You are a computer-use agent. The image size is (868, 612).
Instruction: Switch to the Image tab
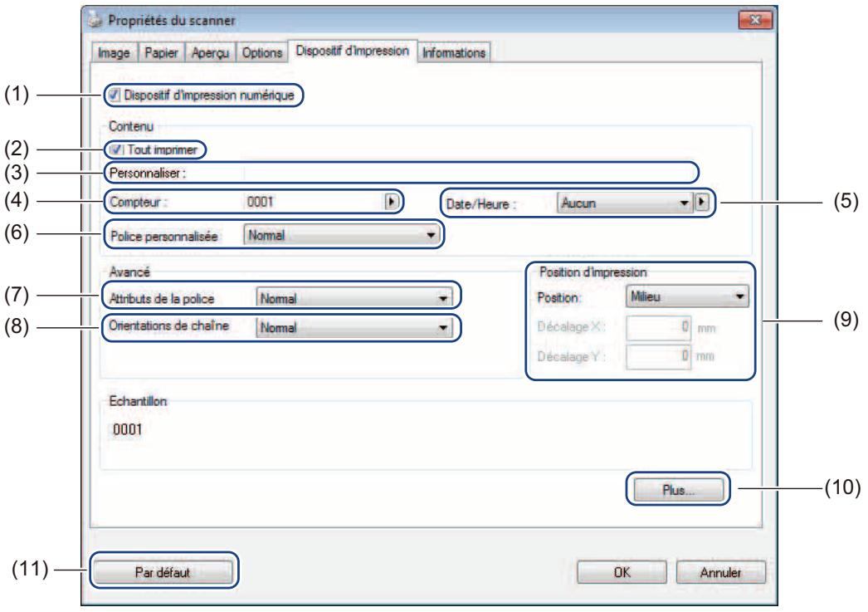click(114, 52)
